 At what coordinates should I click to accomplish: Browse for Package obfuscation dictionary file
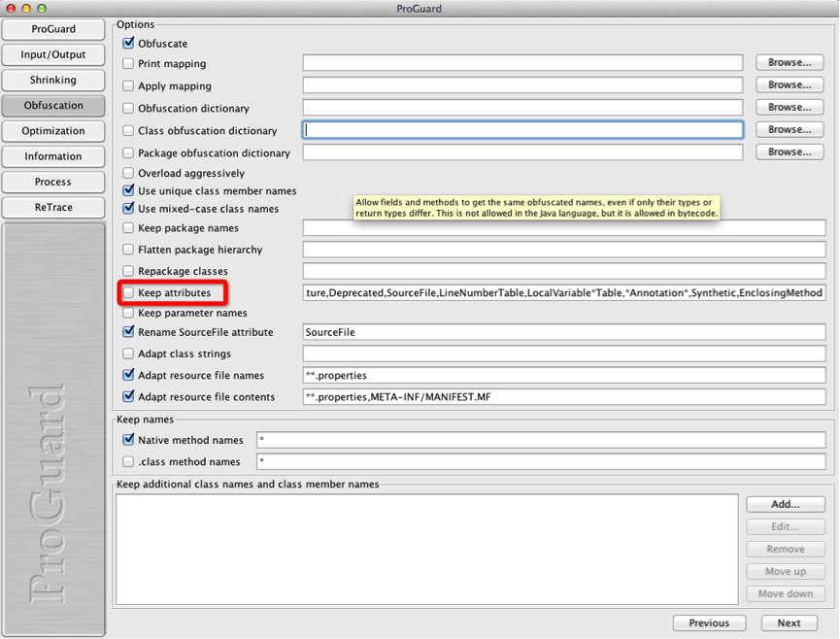pyautogui.click(x=790, y=152)
